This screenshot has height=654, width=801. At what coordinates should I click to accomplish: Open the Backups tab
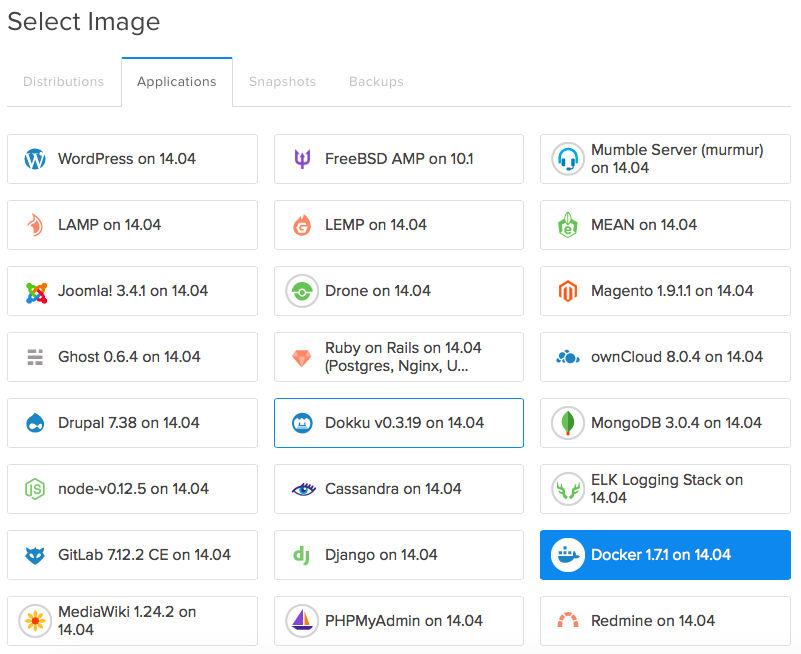376,82
